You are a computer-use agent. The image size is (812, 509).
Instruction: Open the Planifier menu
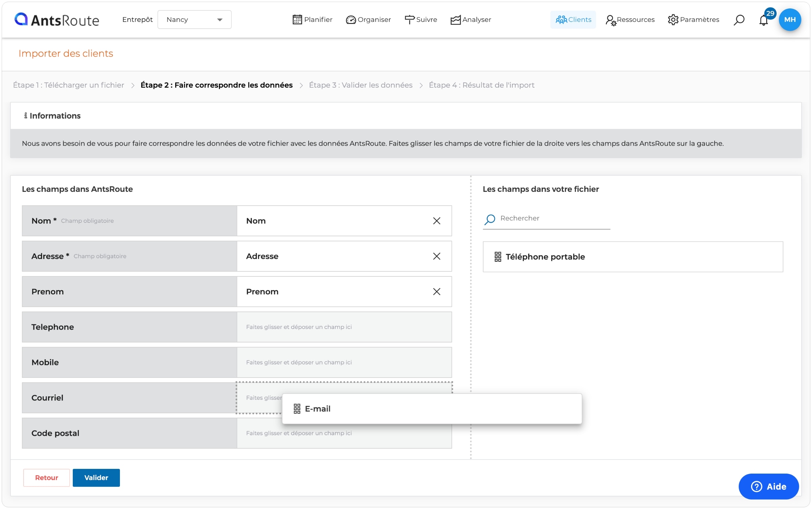[x=312, y=20]
